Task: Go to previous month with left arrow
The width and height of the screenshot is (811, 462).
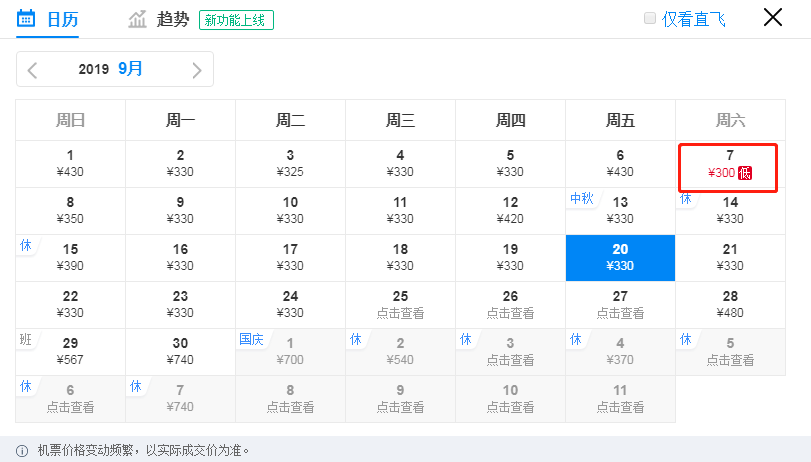Action: coord(33,70)
